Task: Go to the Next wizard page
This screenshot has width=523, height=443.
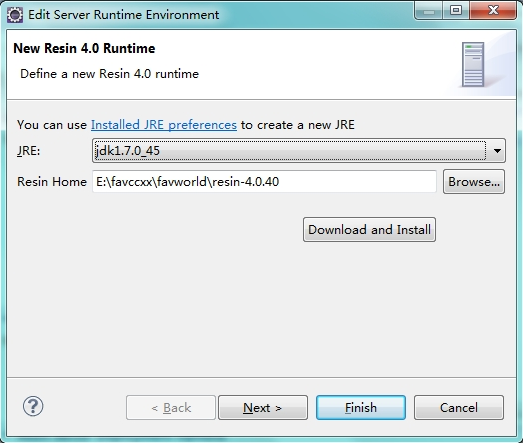Action: pyautogui.click(x=263, y=408)
